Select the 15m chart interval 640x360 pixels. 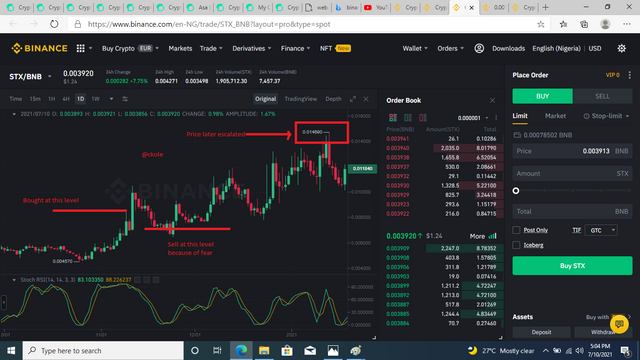click(35, 99)
